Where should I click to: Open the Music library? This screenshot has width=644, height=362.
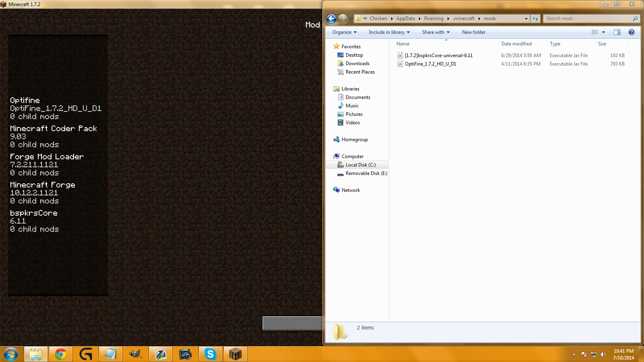click(x=352, y=106)
